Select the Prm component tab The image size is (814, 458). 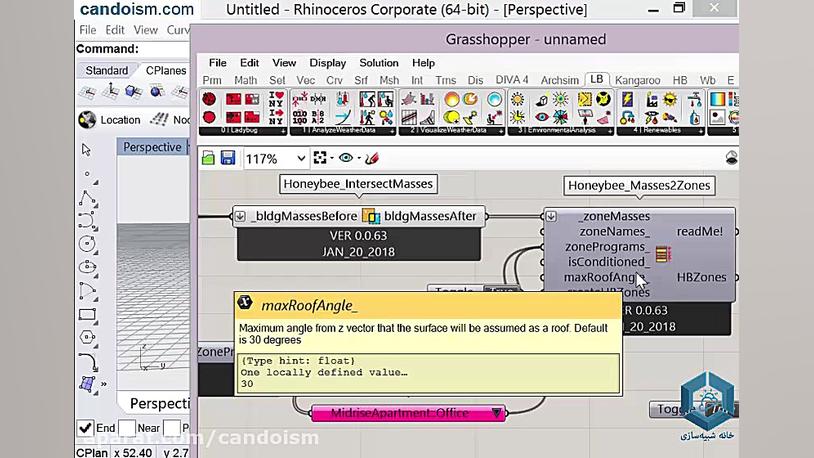[x=212, y=80]
